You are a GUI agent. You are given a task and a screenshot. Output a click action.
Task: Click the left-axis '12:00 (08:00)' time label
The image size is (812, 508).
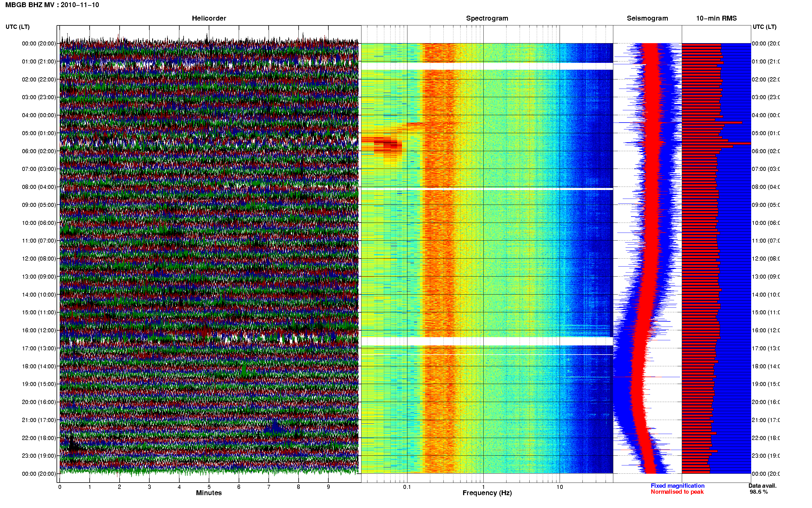39,258
